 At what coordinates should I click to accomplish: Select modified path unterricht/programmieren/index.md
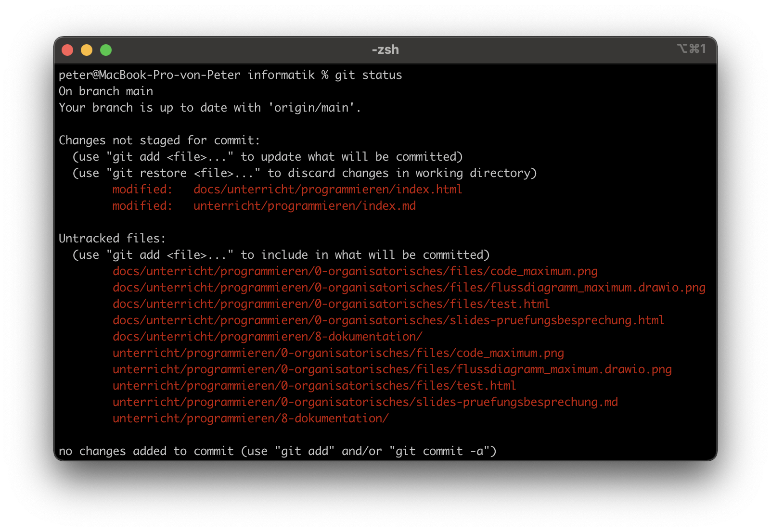[x=304, y=206]
